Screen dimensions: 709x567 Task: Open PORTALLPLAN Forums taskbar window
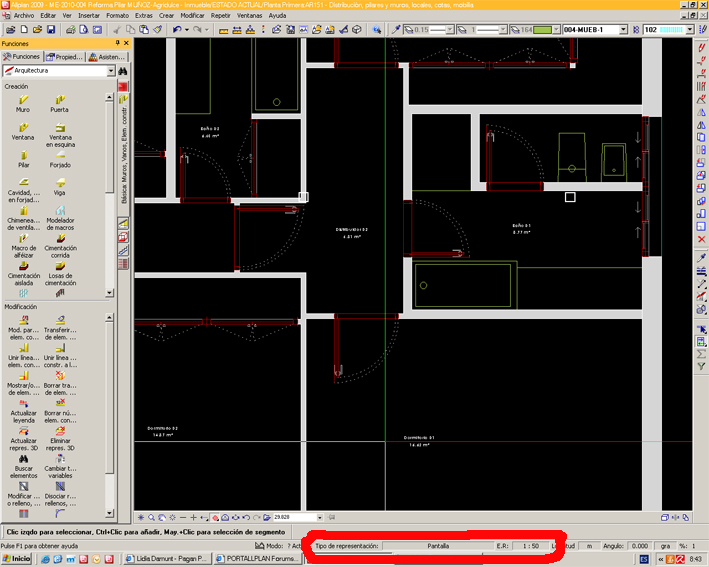click(x=257, y=559)
